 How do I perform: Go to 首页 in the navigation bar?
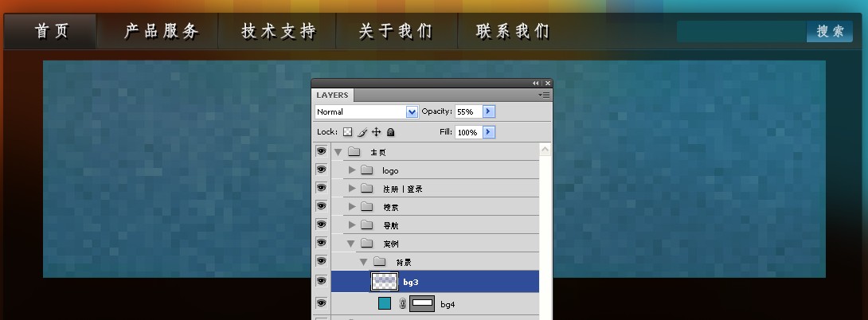(52, 31)
